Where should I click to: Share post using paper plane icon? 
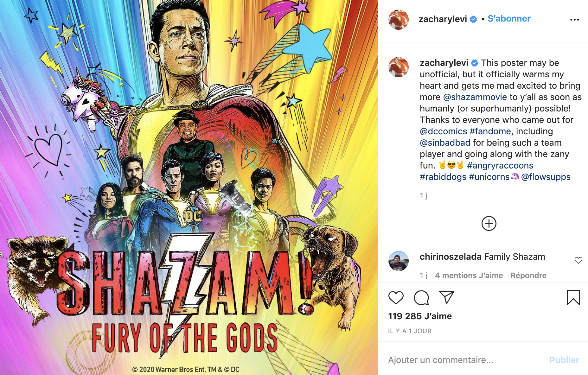tap(446, 297)
